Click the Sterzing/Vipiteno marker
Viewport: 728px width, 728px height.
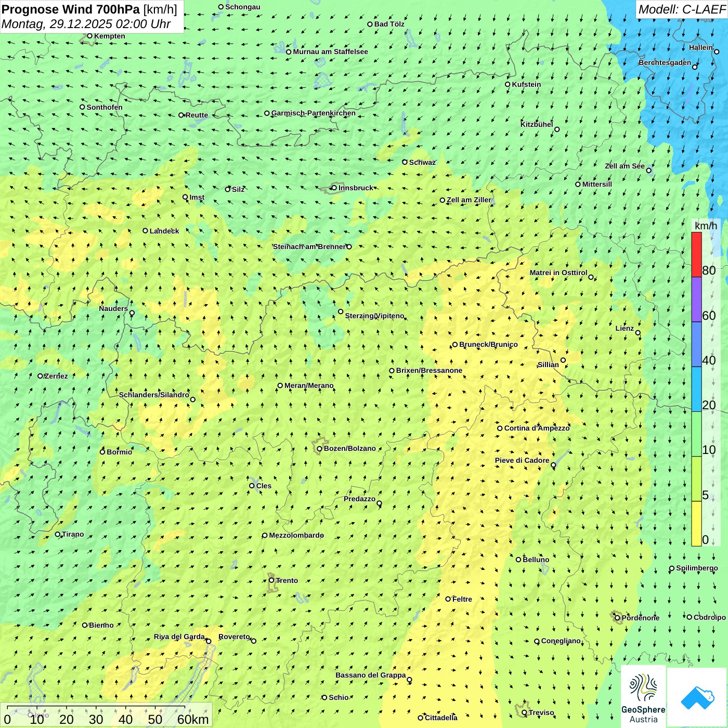341,311
